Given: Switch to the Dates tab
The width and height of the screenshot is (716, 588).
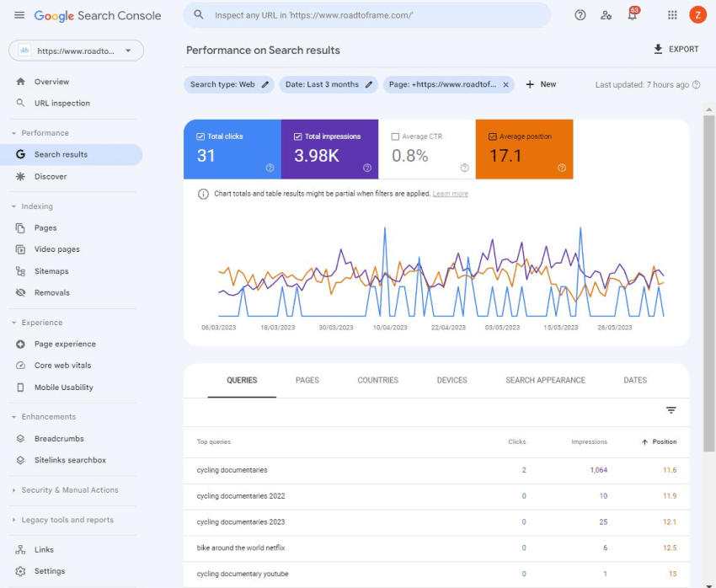Looking at the screenshot, I should [x=635, y=380].
